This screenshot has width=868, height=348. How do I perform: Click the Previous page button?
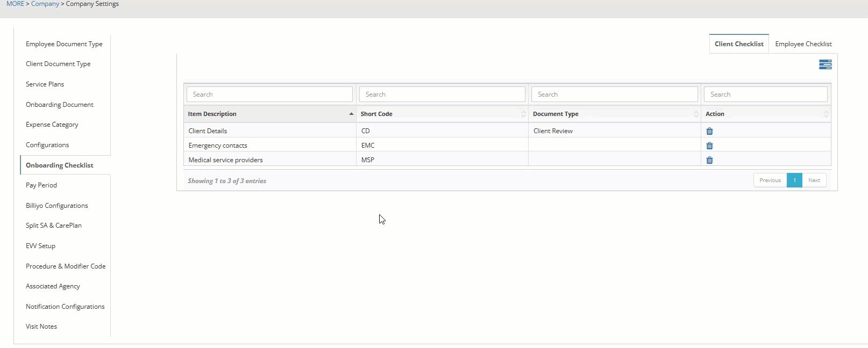[x=770, y=180]
